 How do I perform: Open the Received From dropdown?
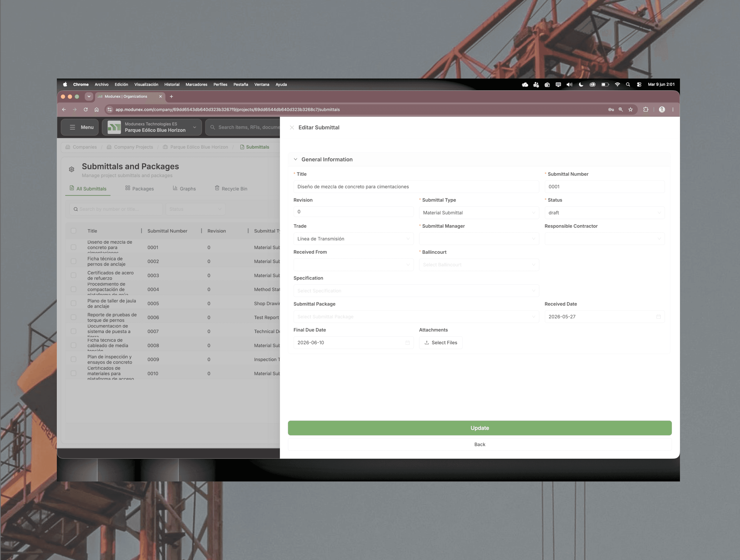coord(353,265)
